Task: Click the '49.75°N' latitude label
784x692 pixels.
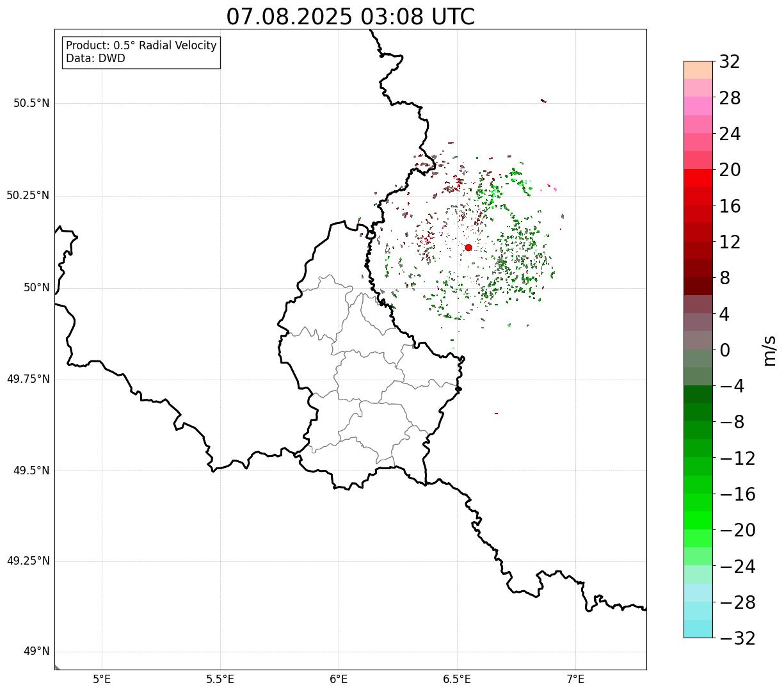Action: (x=28, y=380)
